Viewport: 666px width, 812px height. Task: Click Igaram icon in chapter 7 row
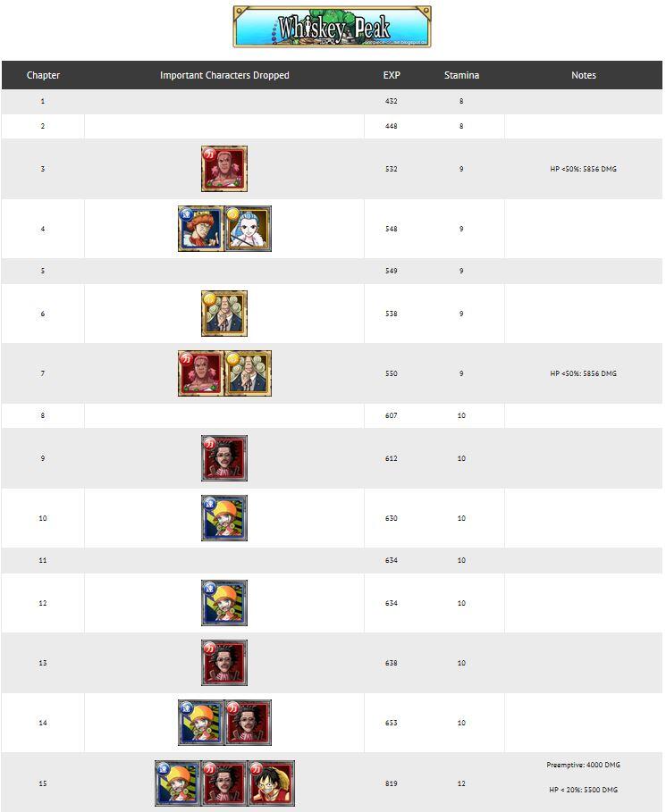click(248, 373)
